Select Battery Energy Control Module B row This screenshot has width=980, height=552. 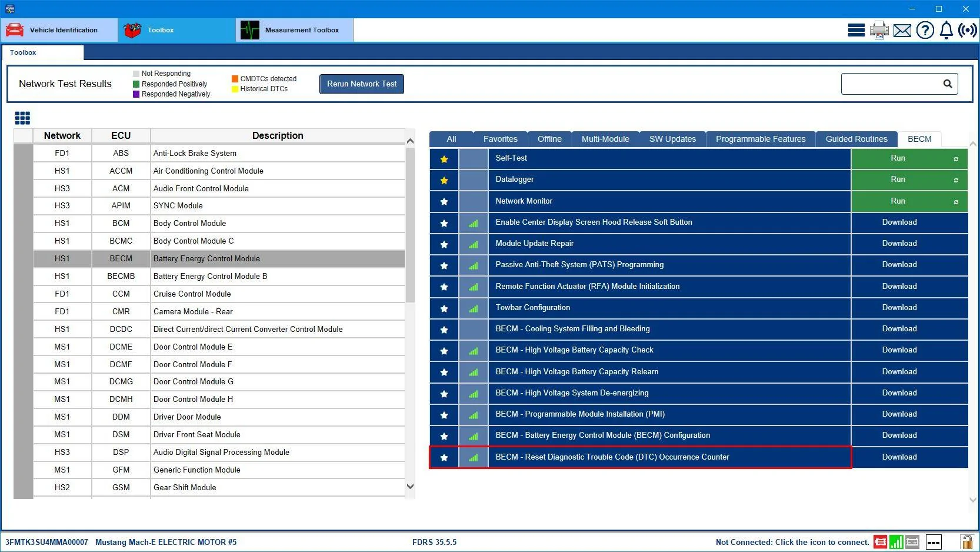coord(219,277)
